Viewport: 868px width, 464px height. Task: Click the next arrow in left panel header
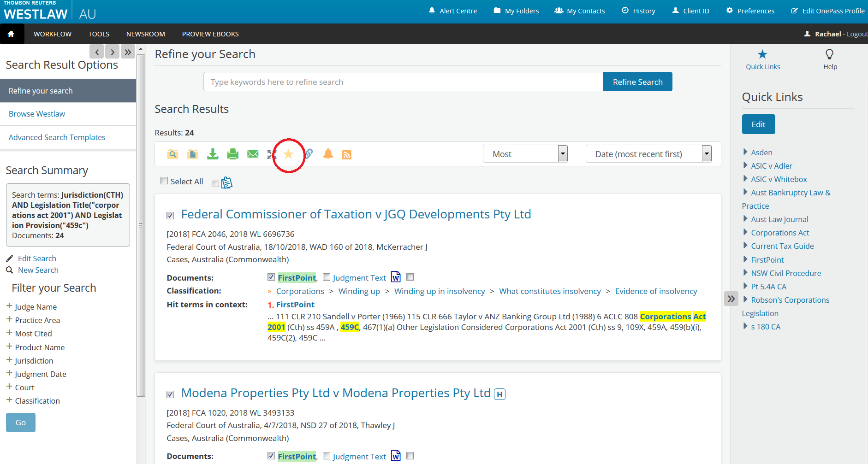tap(112, 52)
